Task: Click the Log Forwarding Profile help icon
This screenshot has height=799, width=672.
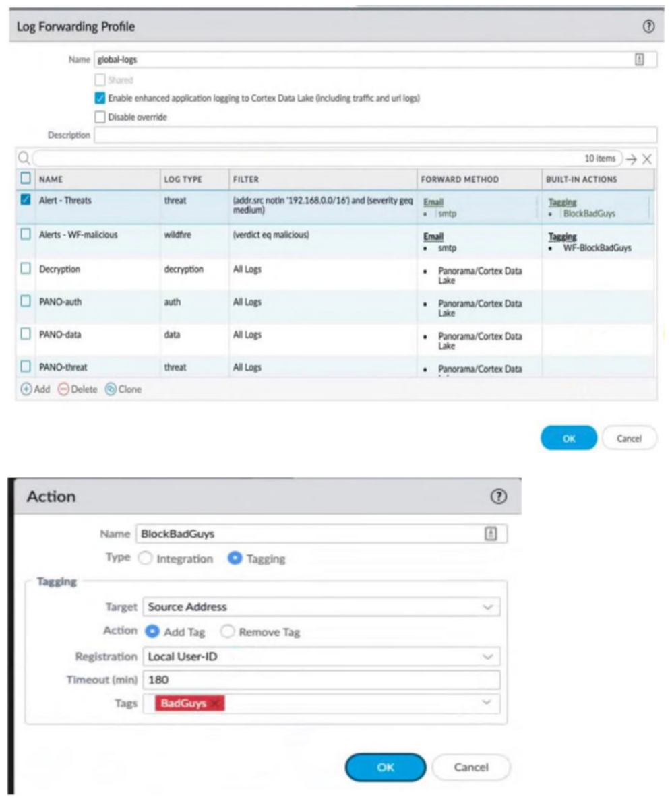Action: pyautogui.click(x=648, y=26)
